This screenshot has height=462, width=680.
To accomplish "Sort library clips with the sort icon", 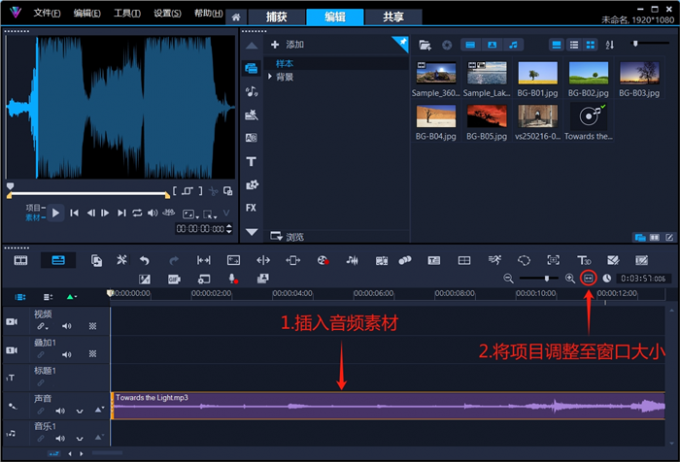I will (x=610, y=45).
